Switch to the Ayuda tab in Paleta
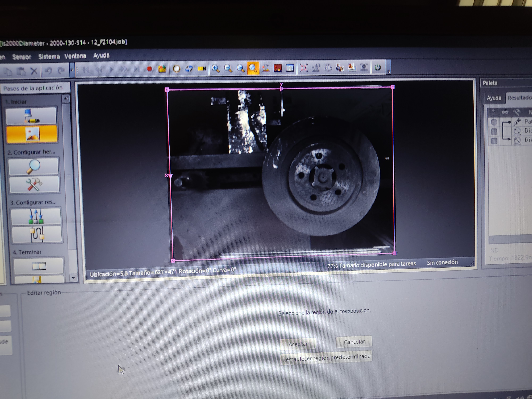Screen dimensions: 532x399 (494, 98)
